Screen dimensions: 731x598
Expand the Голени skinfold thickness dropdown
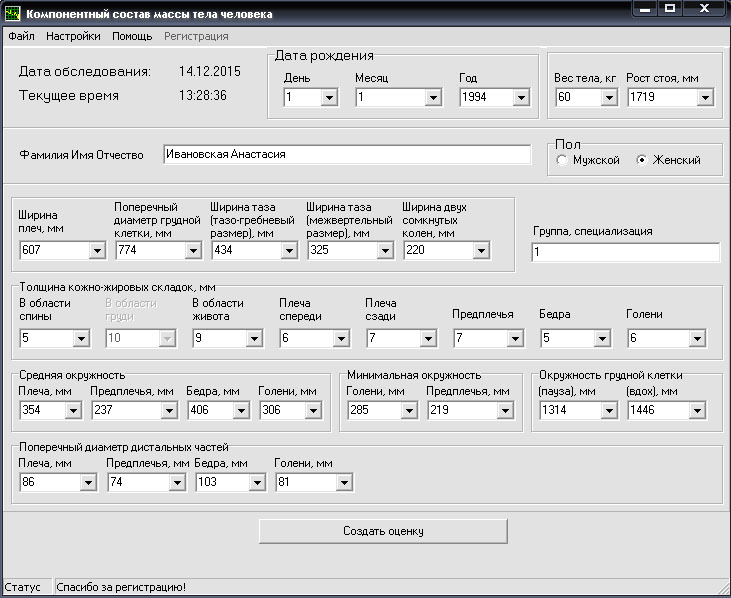[688, 339]
